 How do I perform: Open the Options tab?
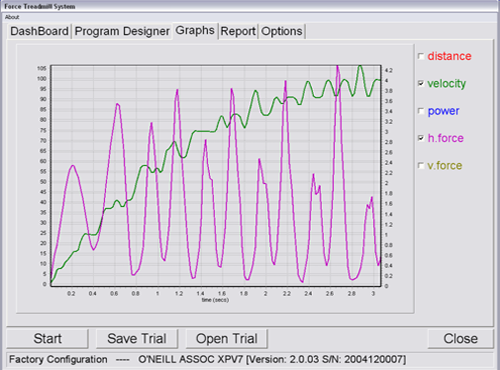click(282, 31)
